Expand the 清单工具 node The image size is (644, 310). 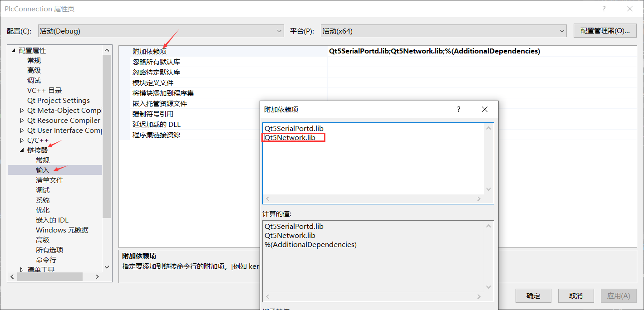[21, 269]
